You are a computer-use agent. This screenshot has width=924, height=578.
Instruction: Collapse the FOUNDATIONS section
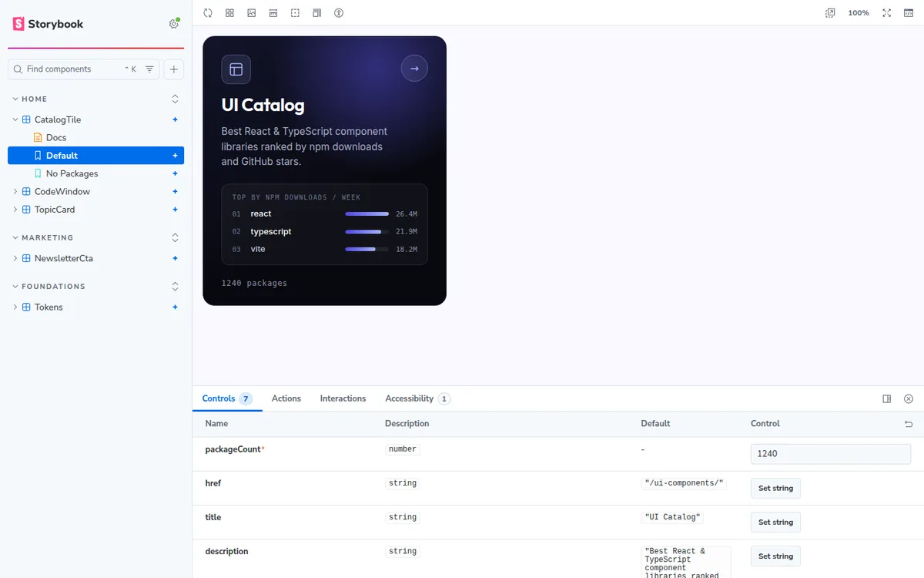click(x=48, y=287)
